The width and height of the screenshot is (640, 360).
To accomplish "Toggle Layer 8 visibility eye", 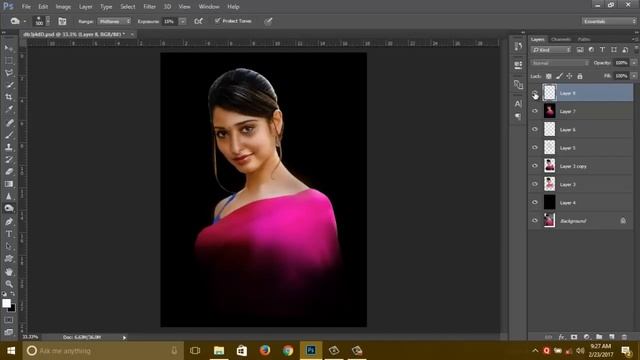I will tap(535, 93).
